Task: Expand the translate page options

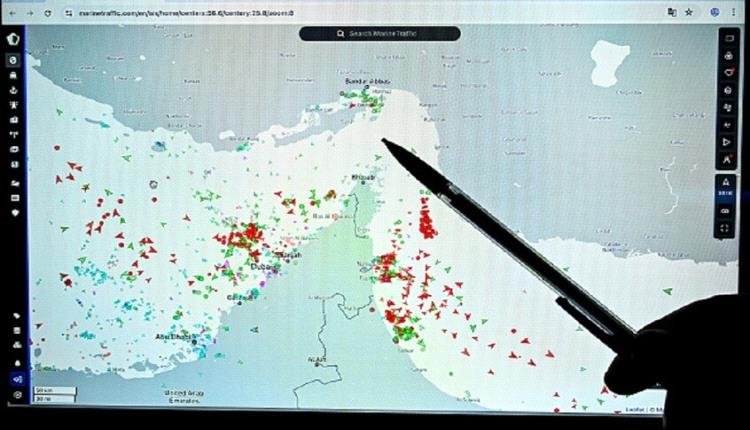Action: (x=670, y=12)
